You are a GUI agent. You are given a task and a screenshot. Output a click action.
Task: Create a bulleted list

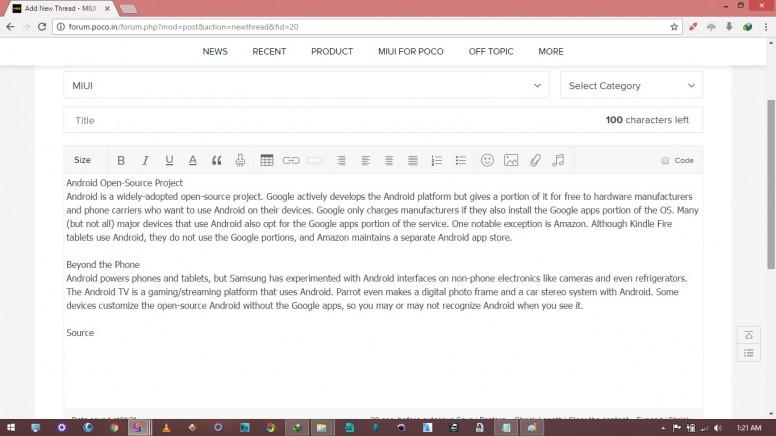[x=461, y=160]
